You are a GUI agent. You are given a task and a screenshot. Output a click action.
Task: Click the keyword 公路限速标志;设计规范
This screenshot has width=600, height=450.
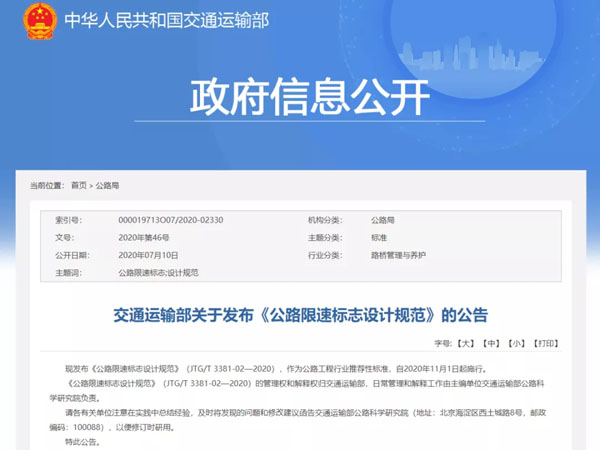click(158, 272)
